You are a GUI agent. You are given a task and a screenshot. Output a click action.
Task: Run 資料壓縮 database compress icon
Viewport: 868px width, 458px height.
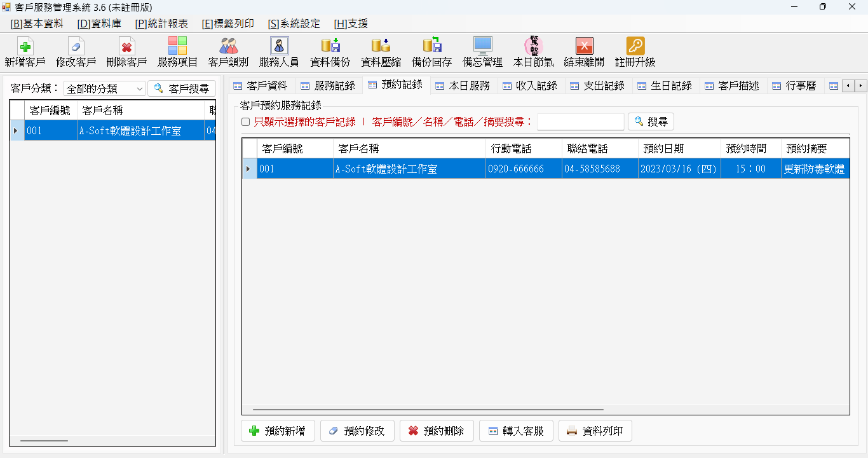[x=381, y=46]
